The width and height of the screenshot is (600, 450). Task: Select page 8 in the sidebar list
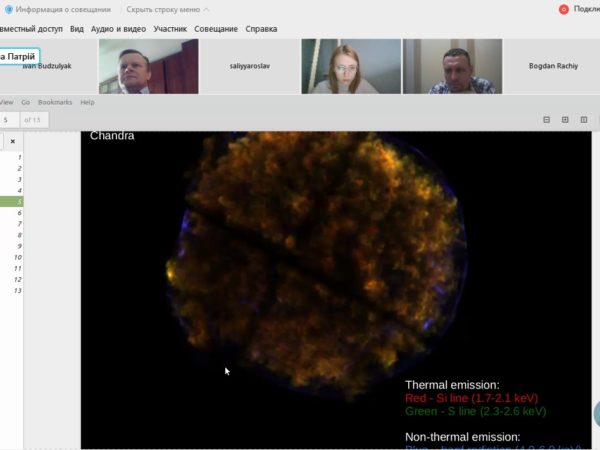pos(18,235)
